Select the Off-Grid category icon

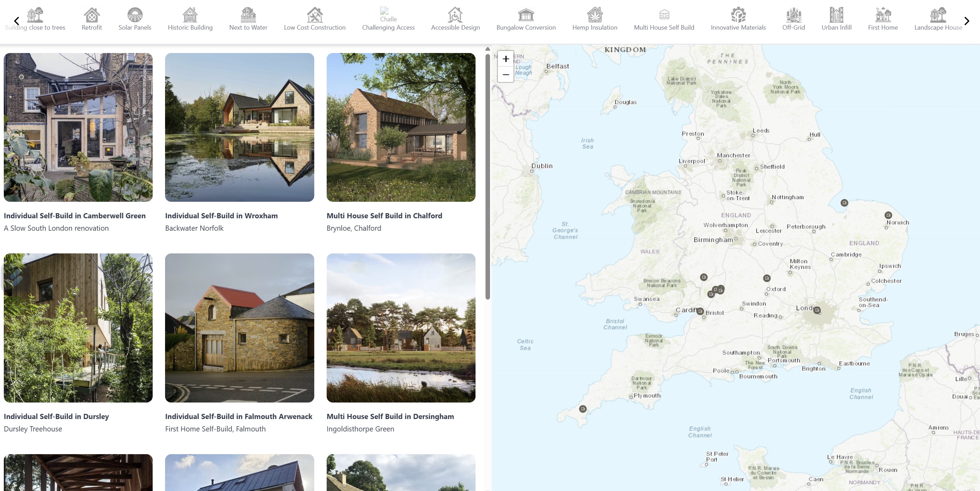coord(794,15)
